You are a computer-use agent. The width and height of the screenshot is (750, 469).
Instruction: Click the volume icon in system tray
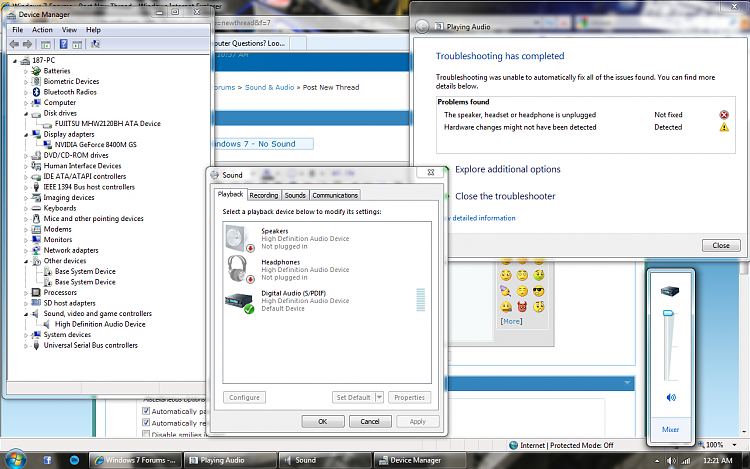(x=671, y=460)
